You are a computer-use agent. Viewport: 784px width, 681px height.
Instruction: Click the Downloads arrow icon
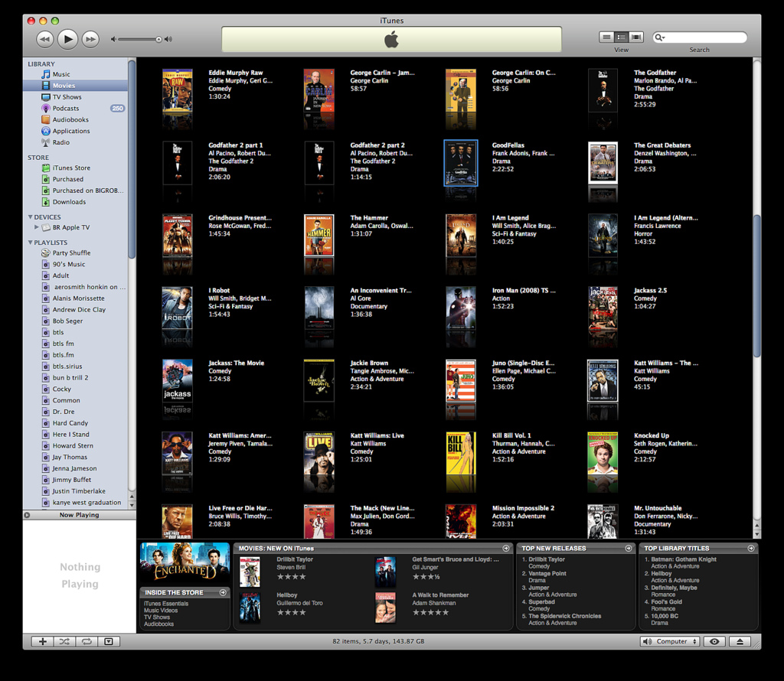pos(45,202)
